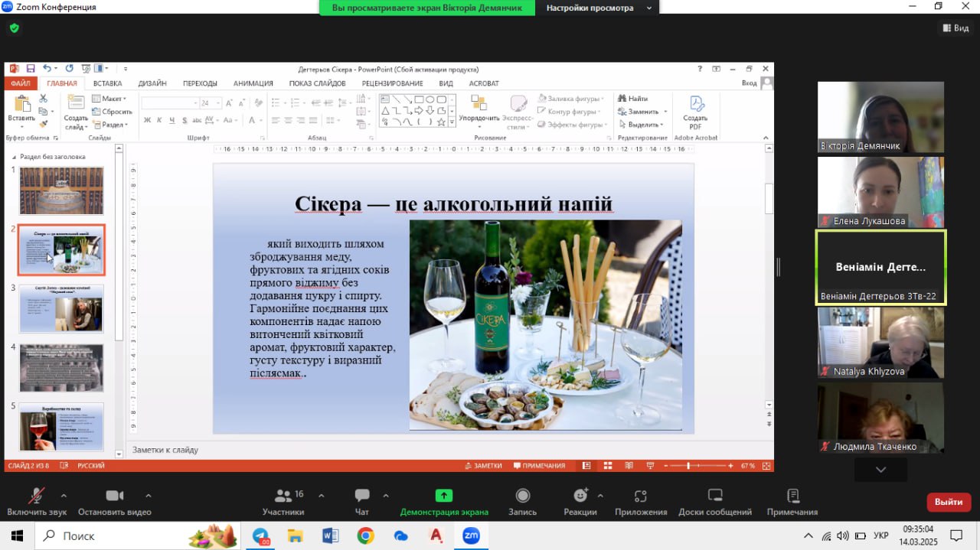This screenshot has height=550, width=980.
Task: Switch to АНИМАЦИЯ ribbon tab
Action: tap(253, 83)
